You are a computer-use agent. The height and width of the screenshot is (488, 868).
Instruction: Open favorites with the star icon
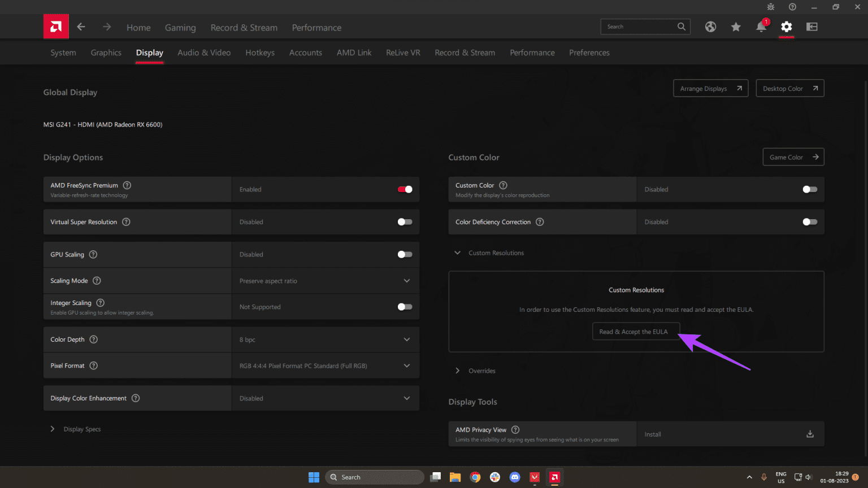pyautogui.click(x=736, y=27)
